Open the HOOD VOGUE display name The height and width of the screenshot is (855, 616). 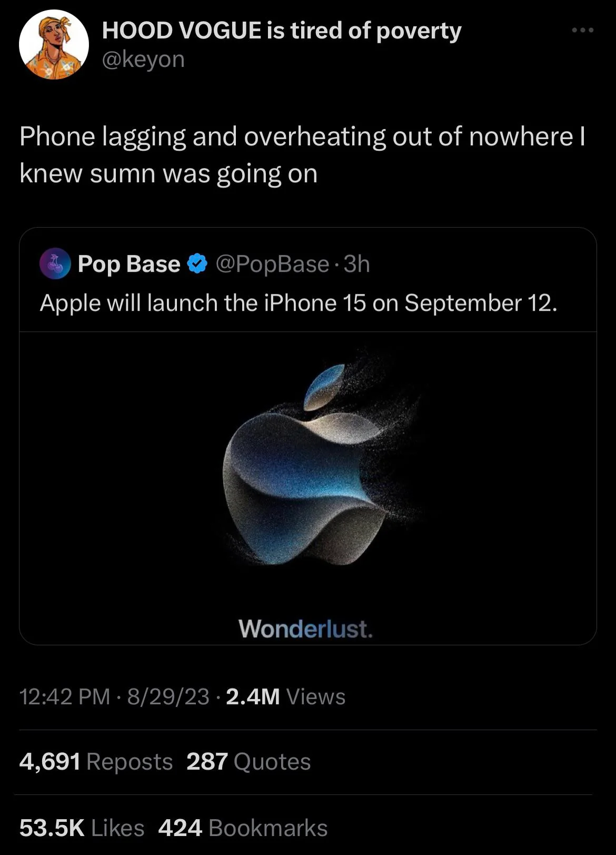tap(281, 31)
